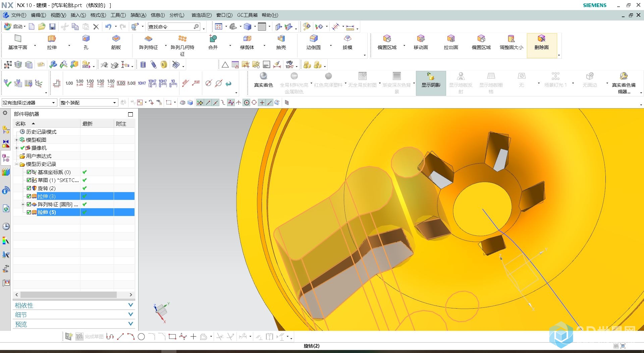
Task: Select the 拔模 draft tool
Action: [347, 42]
